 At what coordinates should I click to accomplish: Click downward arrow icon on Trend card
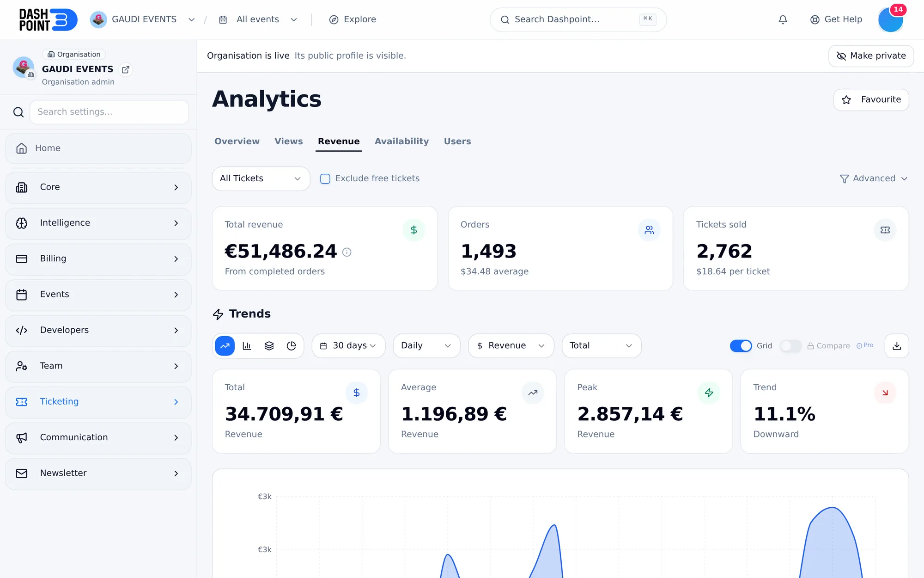885,393
